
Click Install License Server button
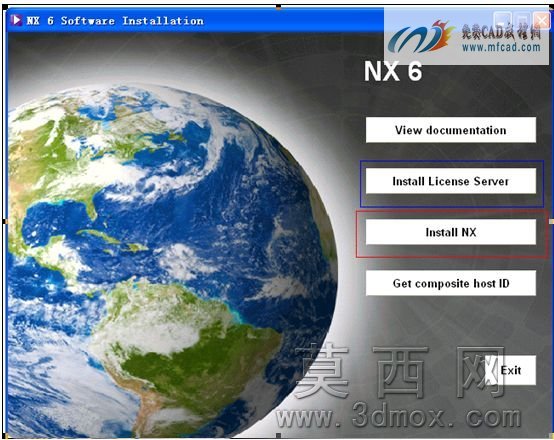coord(450,181)
